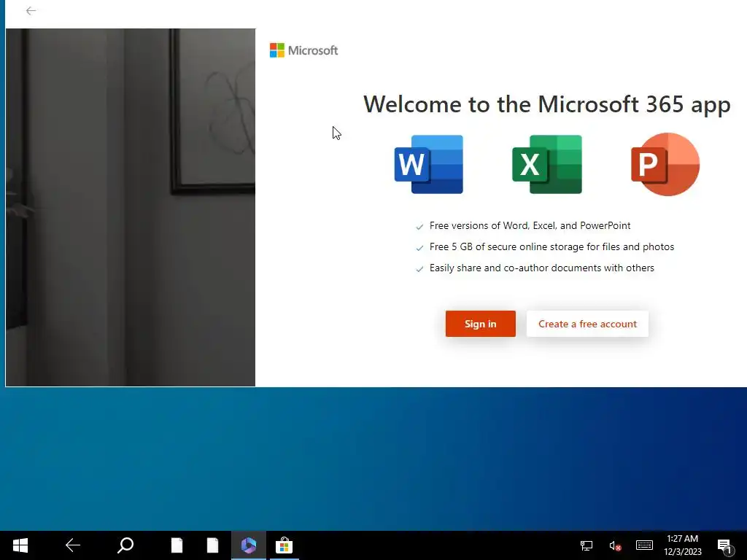
Task: Open the first blank document taskbar icon
Action: (x=177, y=545)
